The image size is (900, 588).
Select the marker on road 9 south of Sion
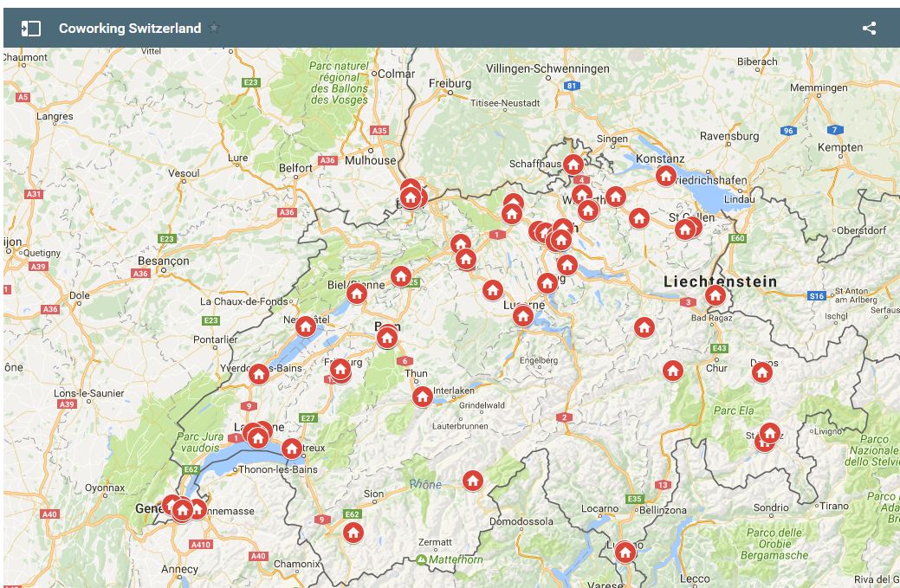[x=353, y=533]
